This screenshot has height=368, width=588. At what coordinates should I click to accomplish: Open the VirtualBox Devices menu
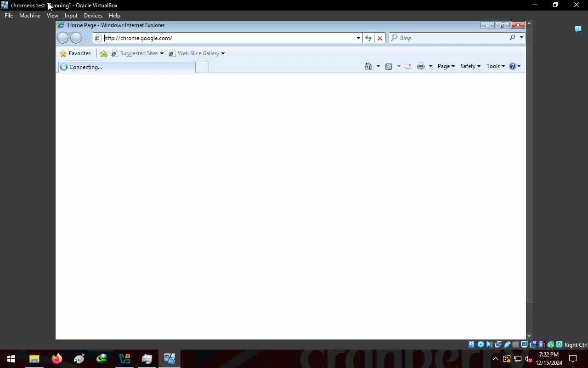pyautogui.click(x=93, y=16)
